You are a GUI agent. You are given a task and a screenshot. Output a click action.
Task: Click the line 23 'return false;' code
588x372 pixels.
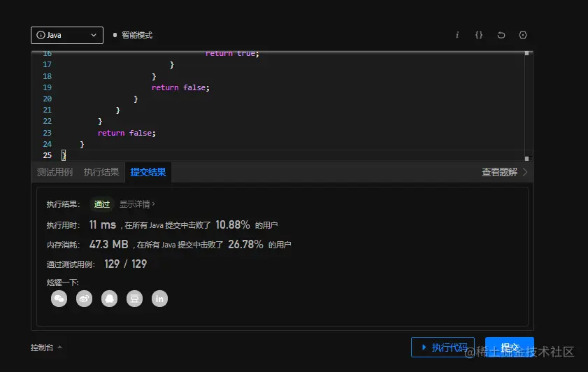127,133
